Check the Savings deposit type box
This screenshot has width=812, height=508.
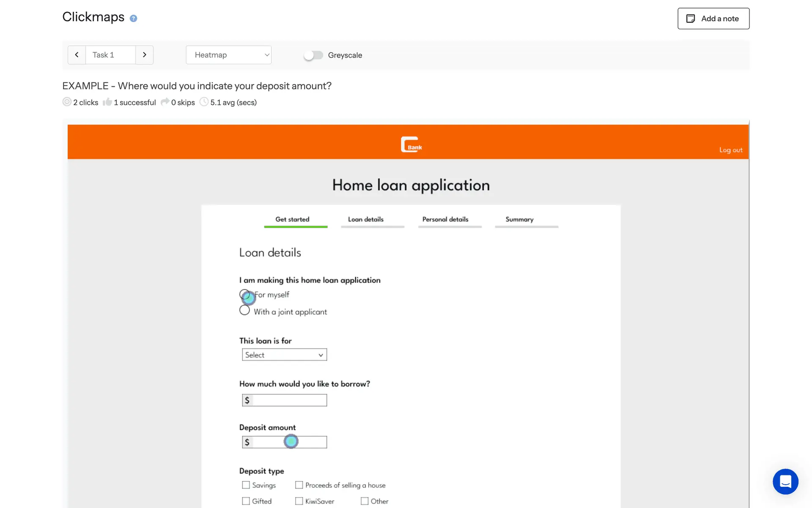tap(246, 485)
